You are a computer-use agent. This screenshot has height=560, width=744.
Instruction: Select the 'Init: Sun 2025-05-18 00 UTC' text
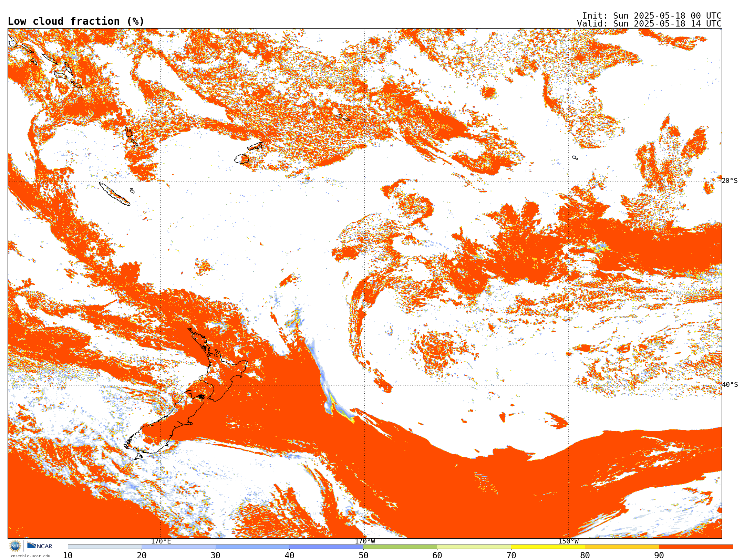[652, 16]
